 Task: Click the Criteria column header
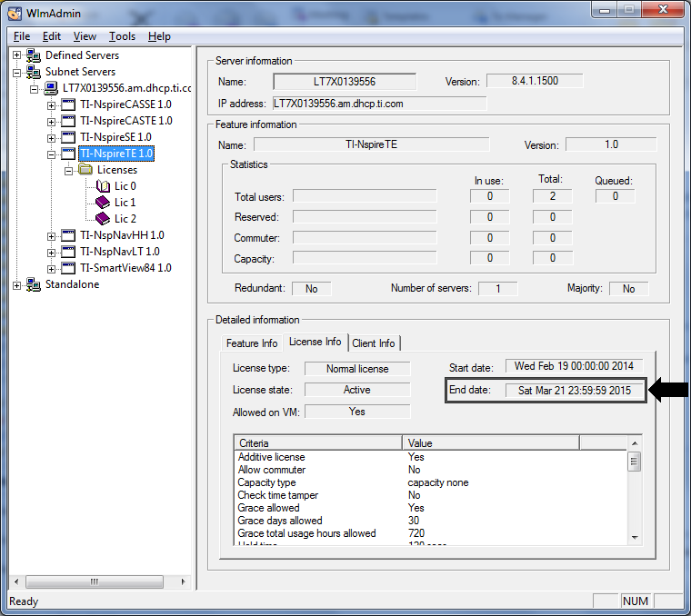[317, 443]
